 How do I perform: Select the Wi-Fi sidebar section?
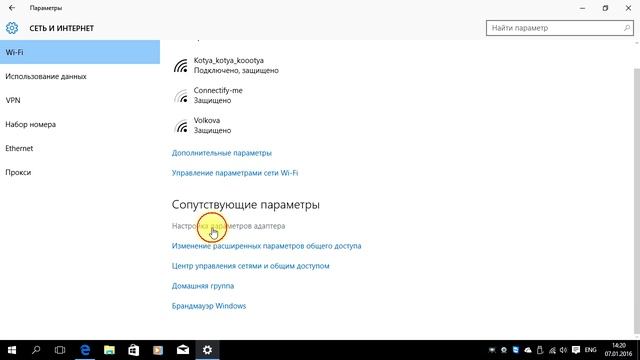[80, 52]
